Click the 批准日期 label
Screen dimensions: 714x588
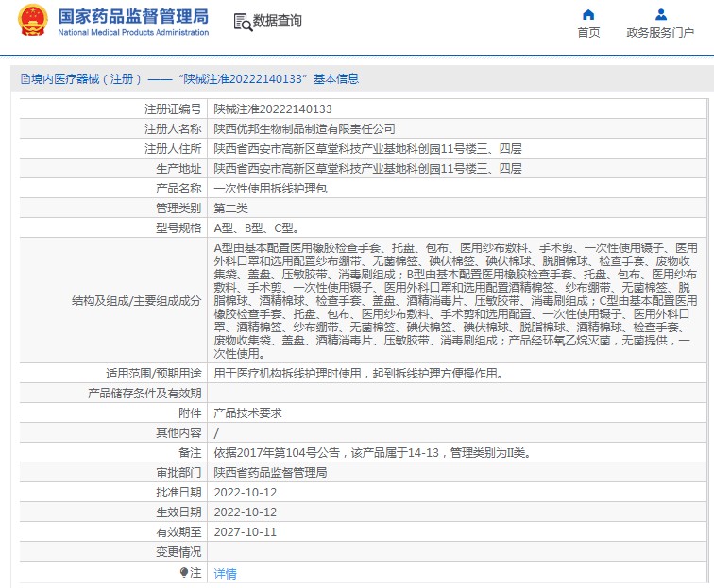click(x=178, y=493)
